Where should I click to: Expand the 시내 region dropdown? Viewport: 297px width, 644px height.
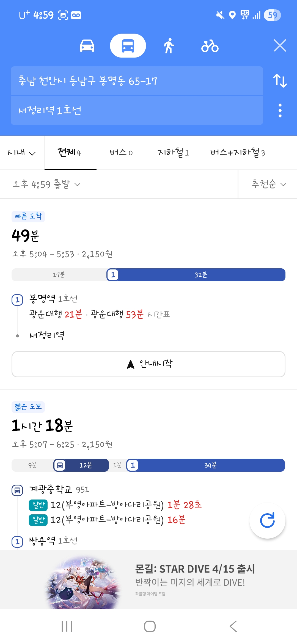pos(22,153)
